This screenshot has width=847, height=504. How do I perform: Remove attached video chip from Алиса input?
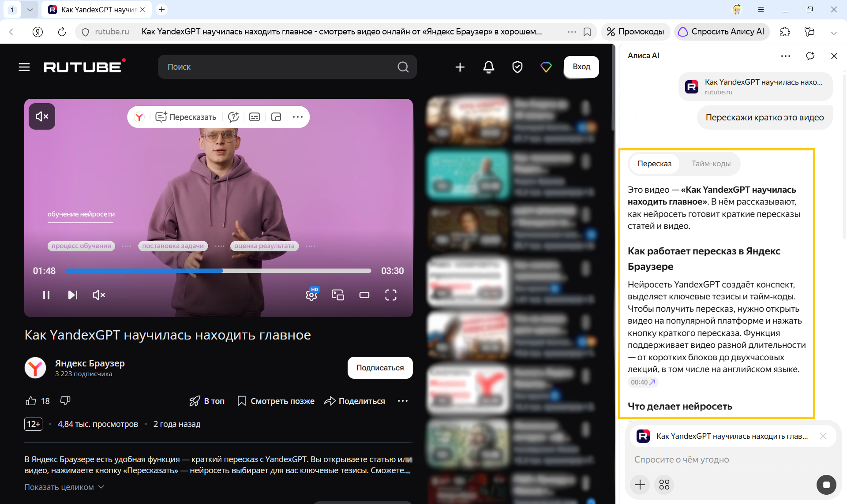[823, 436]
